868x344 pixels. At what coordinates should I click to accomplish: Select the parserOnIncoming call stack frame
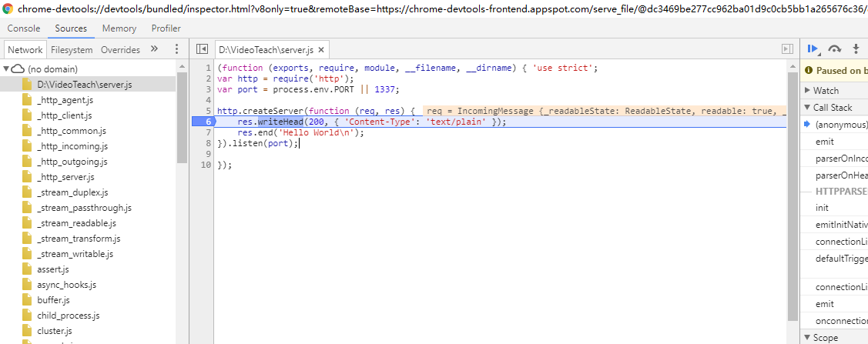tap(841, 159)
